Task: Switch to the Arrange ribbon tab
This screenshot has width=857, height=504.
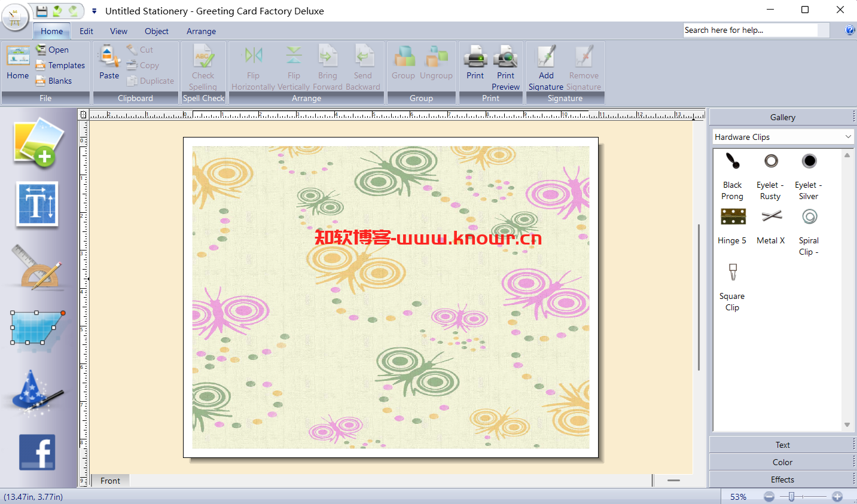Action: click(202, 31)
